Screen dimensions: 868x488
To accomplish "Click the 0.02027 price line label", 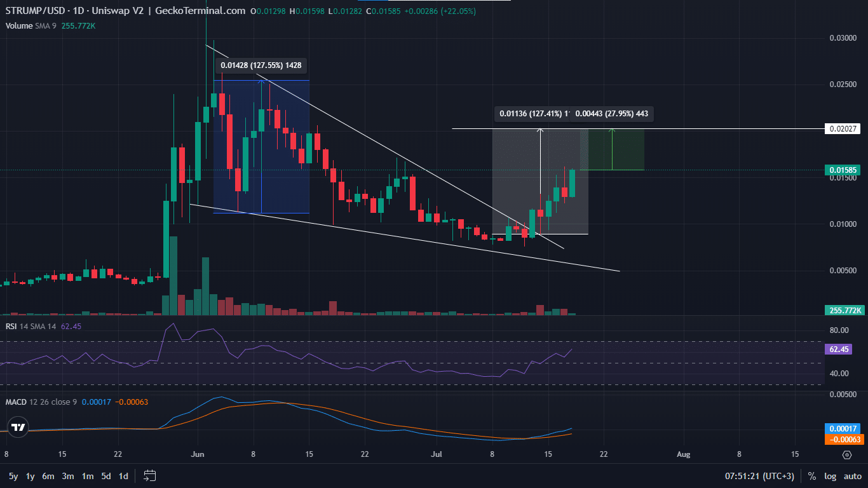I will pos(844,129).
